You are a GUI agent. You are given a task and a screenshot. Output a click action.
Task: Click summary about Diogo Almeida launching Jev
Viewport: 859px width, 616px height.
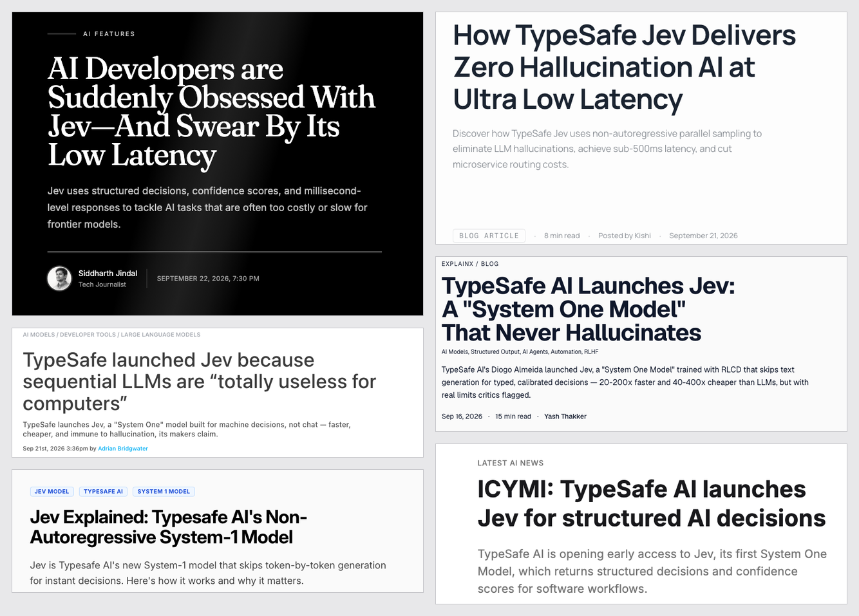tap(625, 382)
